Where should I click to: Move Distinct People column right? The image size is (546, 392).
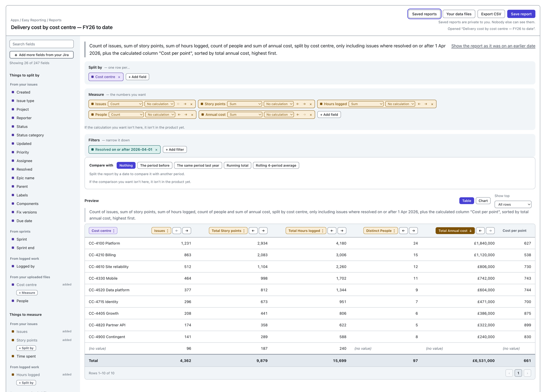click(414, 231)
